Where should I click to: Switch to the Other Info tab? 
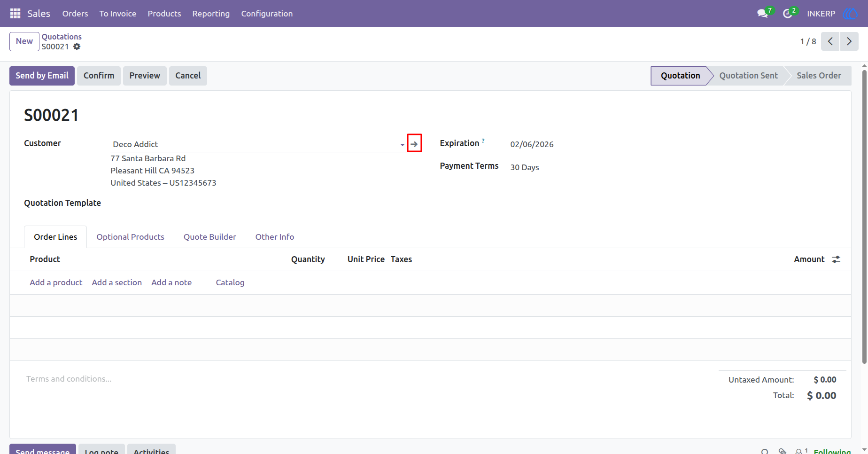pyautogui.click(x=275, y=237)
